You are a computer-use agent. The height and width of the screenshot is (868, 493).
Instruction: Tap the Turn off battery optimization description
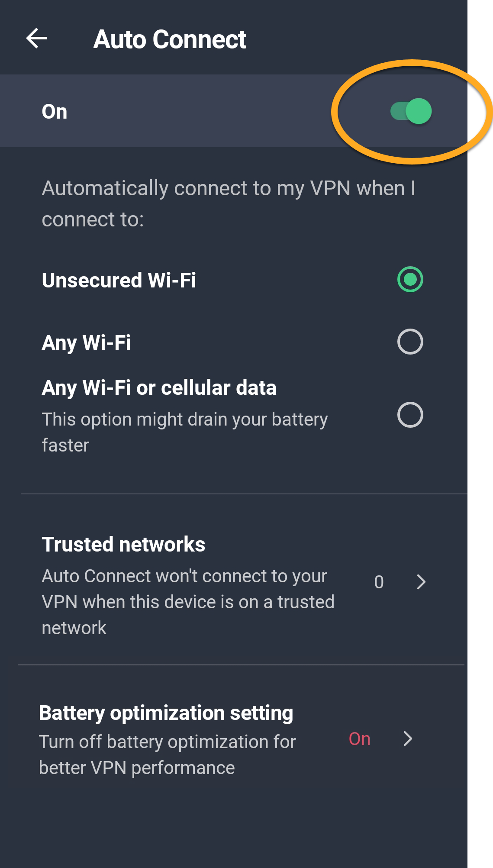click(167, 755)
